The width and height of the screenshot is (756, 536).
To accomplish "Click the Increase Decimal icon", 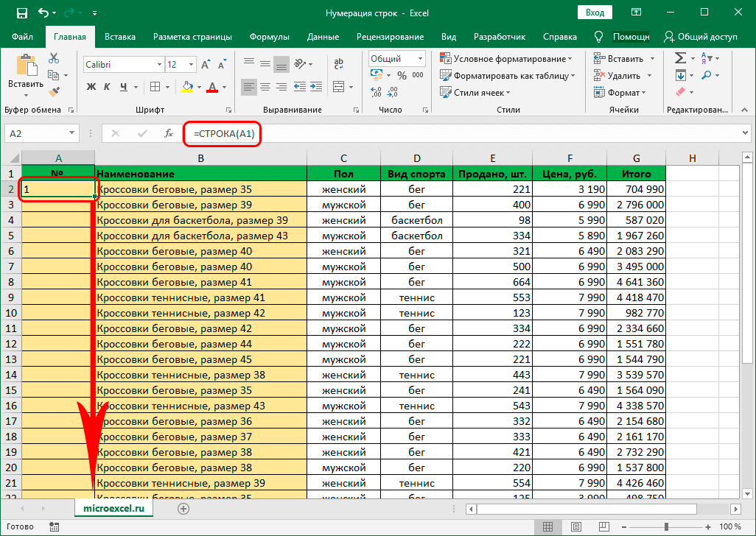I will 376,91.
